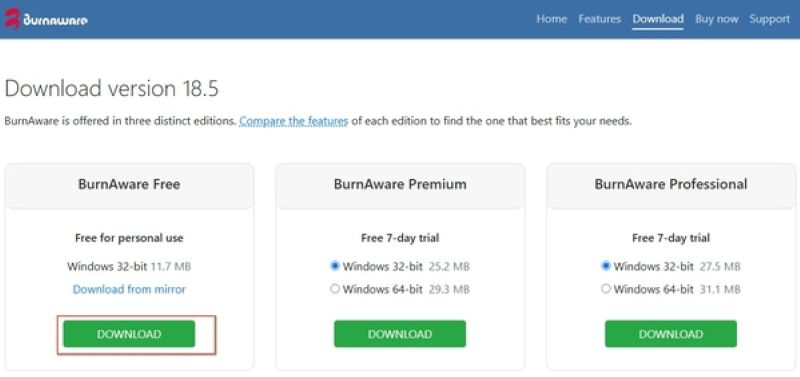Click the Download version 18.5 heading
800x377 pixels.
[x=111, y=89]
